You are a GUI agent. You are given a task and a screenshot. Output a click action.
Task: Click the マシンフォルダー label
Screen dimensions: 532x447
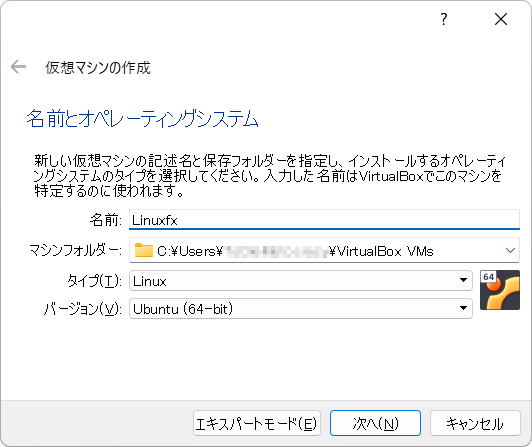pyautogui.click(x=75, y=250)
